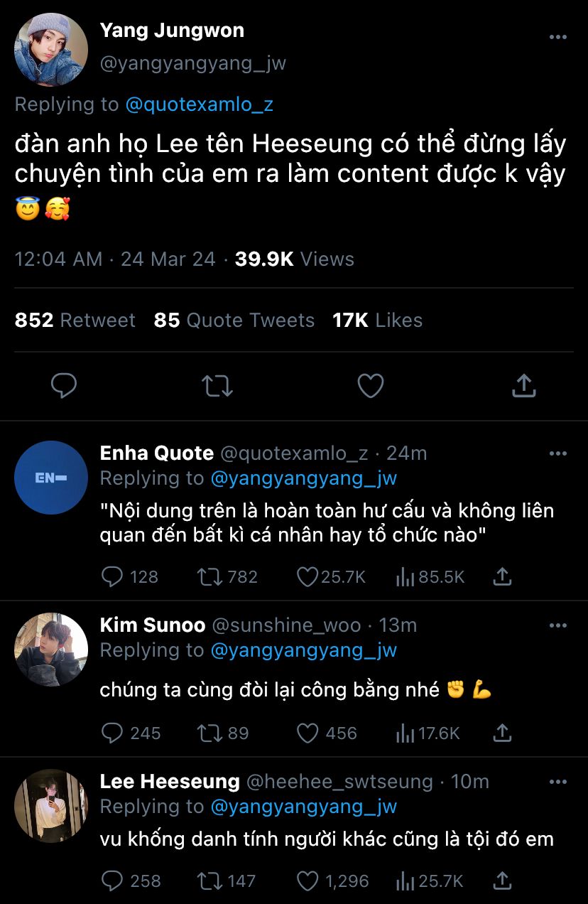The image size is (588, 904).
Task: Reply to Lee Heeseung's comment
Action: tap(112, 881)
